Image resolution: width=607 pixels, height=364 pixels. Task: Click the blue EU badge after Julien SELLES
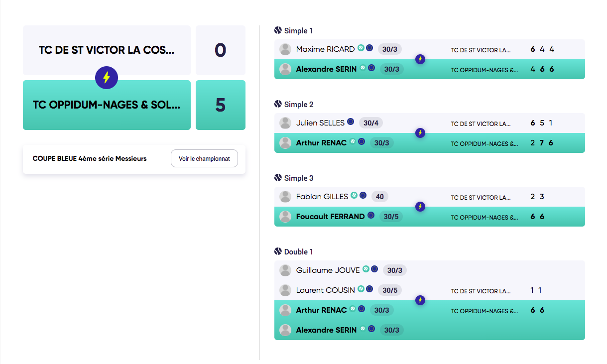(x=351, y=122)
